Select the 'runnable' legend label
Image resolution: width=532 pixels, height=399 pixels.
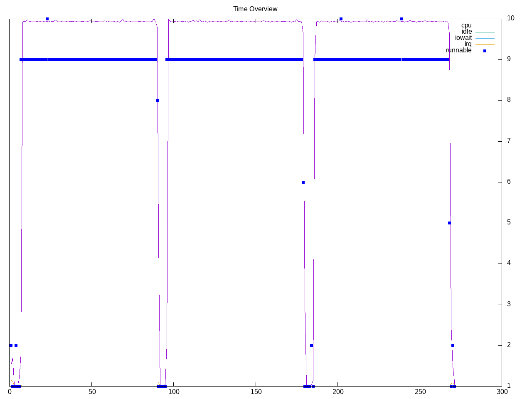click(x=458, y=50)
